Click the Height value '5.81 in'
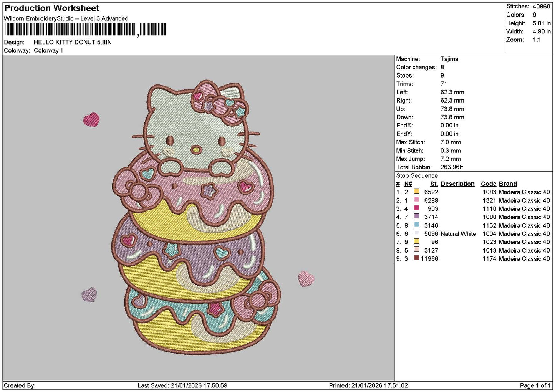Image resolution: width=555 pixels, height=392 pixels. (542, 23)
